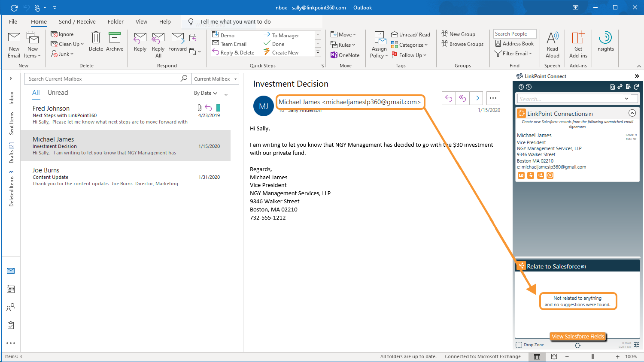Click Get Add-ins

tap(578, 45)
